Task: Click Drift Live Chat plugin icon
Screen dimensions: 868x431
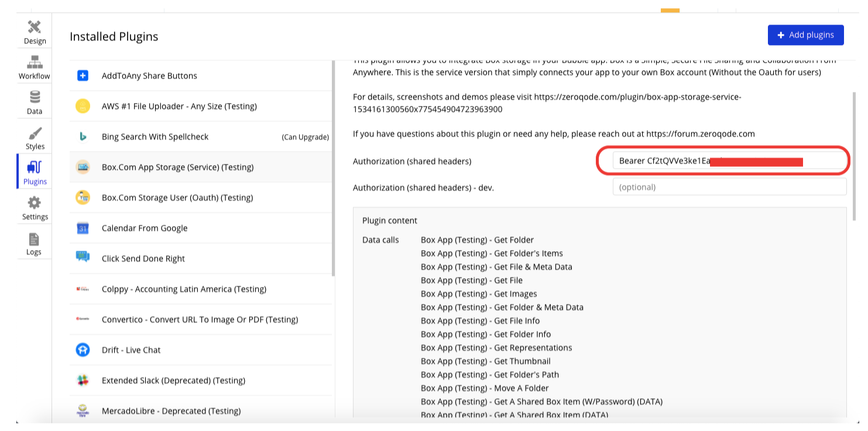Action: point(83,350)
